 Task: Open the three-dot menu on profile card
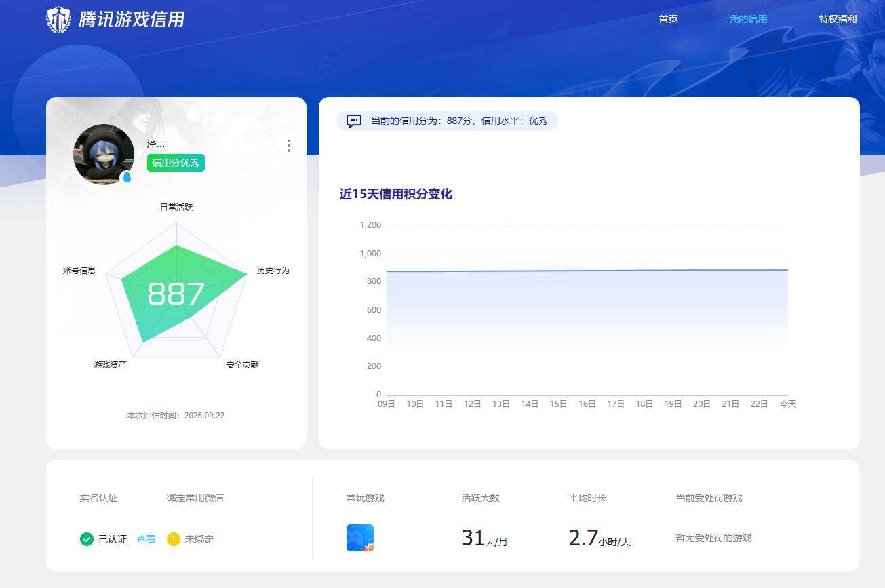(289, 146)
